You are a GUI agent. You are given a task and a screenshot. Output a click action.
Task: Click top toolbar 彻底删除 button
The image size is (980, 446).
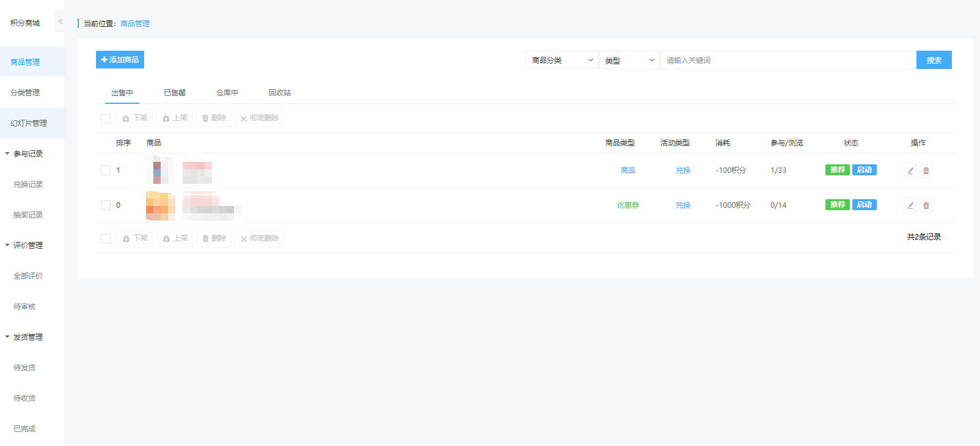tap(259, 118)
